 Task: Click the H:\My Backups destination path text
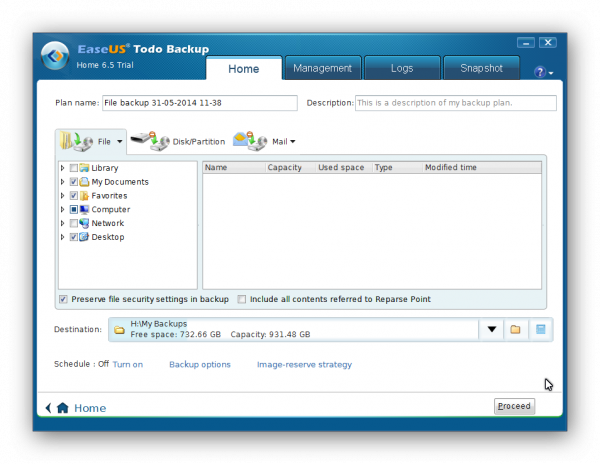point(158,324)
